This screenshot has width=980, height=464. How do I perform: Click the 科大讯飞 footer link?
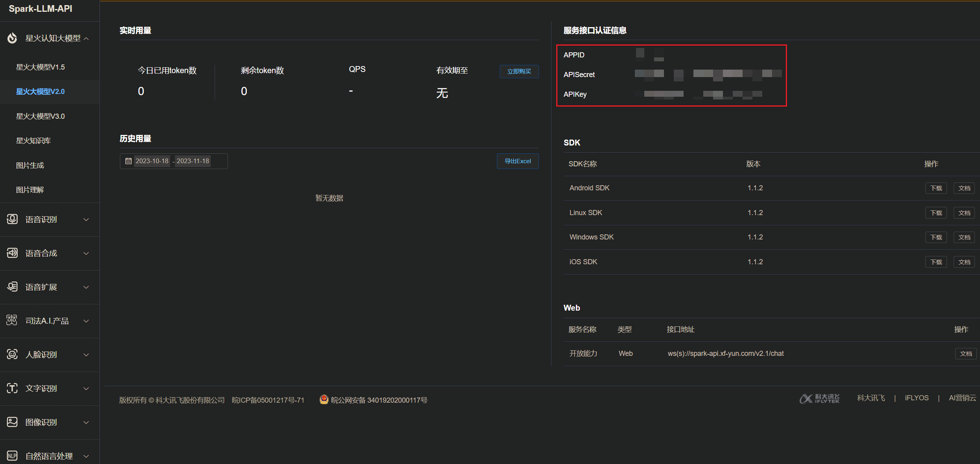[871, 398]
